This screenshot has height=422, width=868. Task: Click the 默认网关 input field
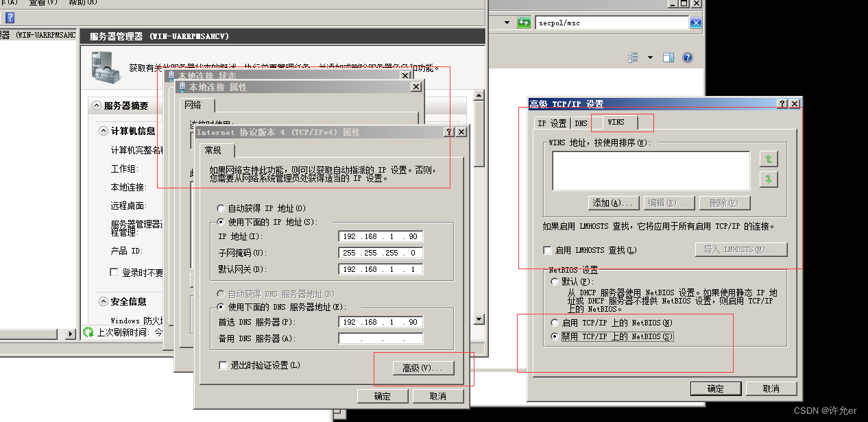[x=381, y=269]
